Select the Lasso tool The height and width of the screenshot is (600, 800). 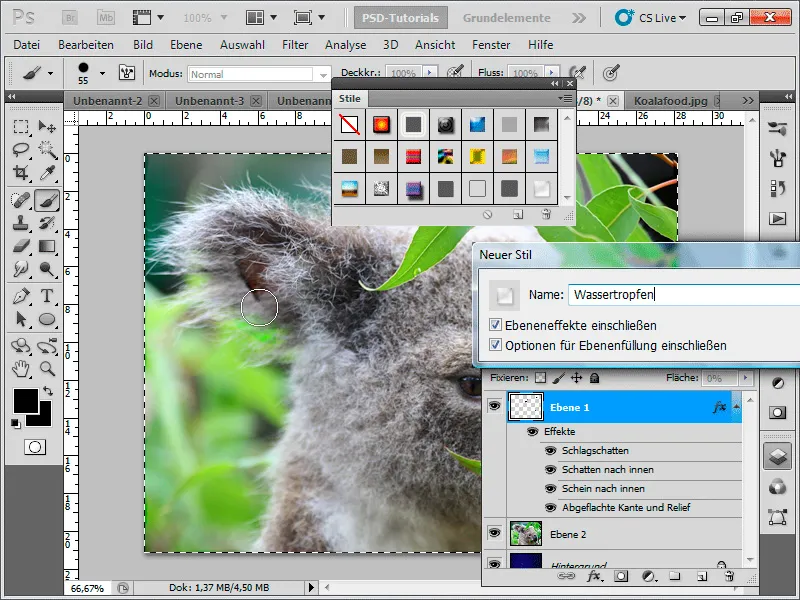click(x=21, y=149)
